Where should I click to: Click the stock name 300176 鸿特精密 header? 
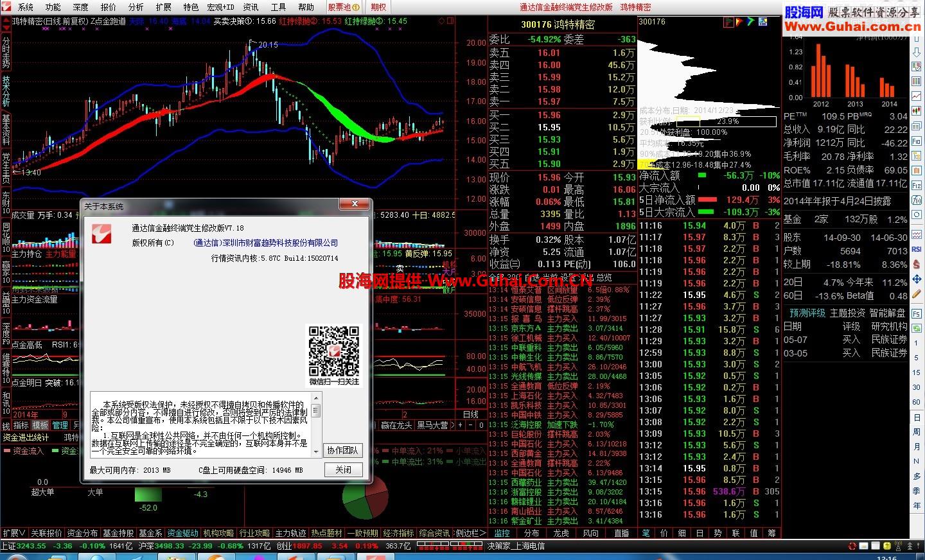[x=558, y=24]
